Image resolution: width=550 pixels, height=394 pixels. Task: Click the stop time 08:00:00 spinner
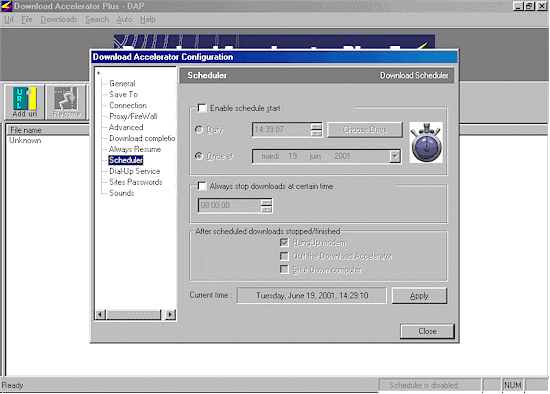coord(266,205)
